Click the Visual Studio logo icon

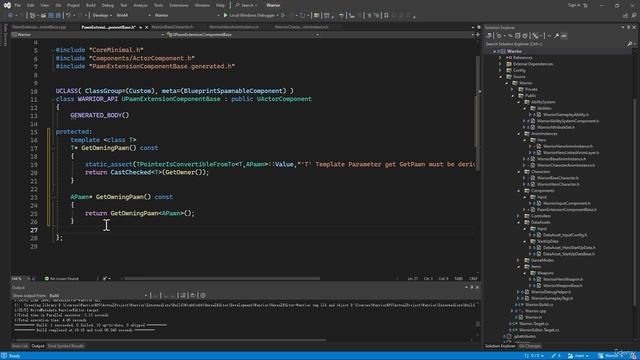point(7,5)
